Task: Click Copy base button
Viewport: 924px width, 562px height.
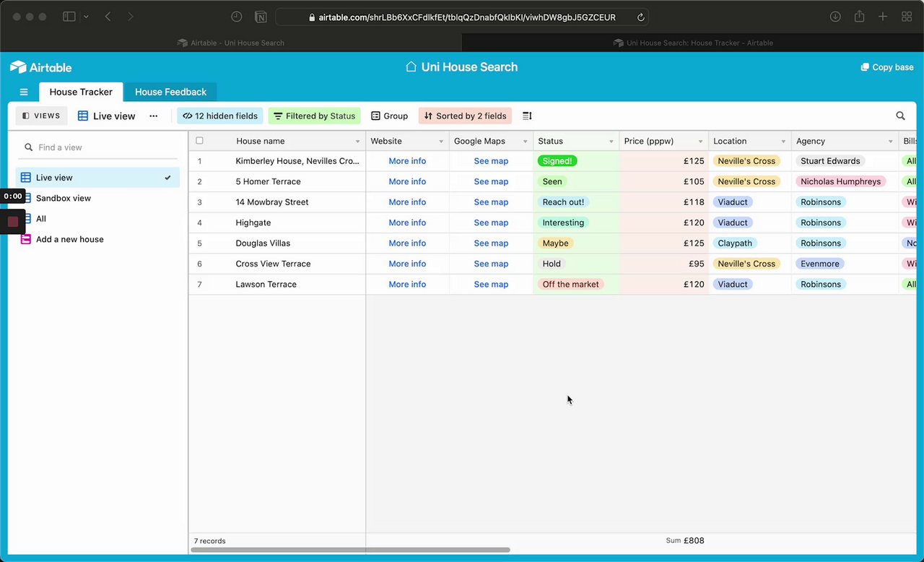Action: (887, 67)
